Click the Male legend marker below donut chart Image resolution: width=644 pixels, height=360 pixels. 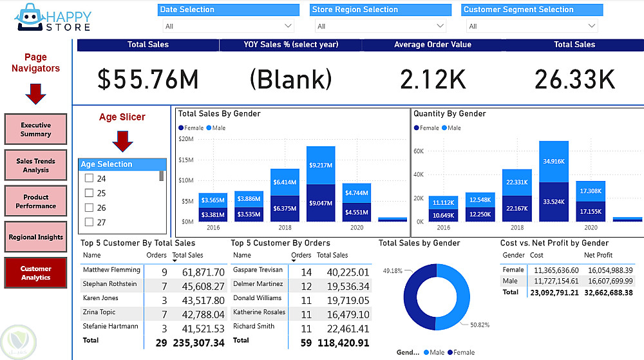(x=426, y=352)
